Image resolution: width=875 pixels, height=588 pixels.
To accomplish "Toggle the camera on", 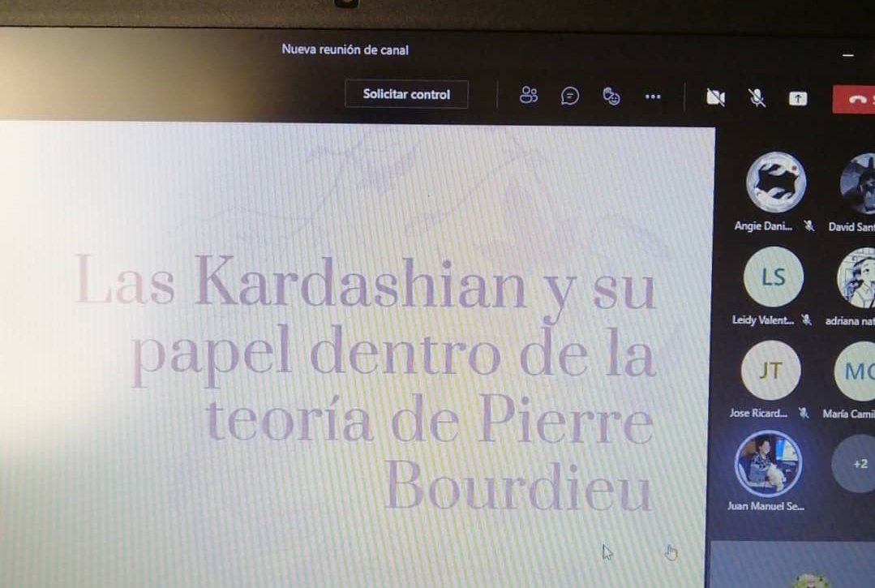I will pyautogui.click(x=715, y=97).
